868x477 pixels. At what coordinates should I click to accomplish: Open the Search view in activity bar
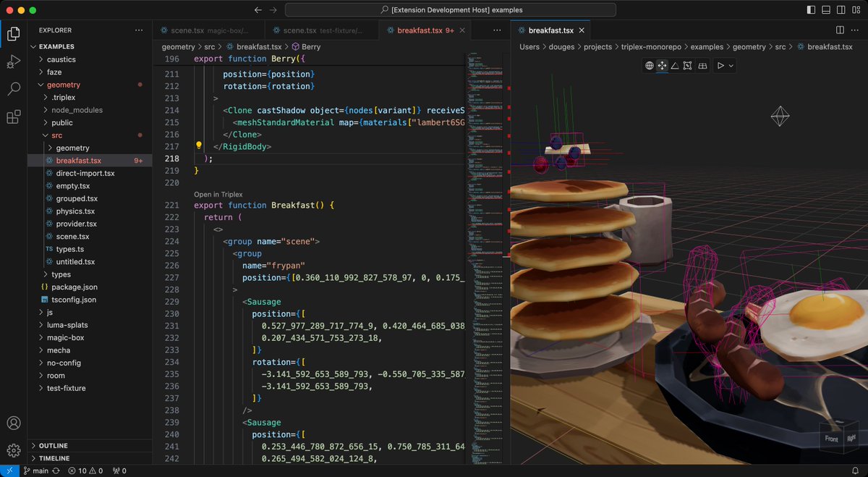tap(13, 89)
